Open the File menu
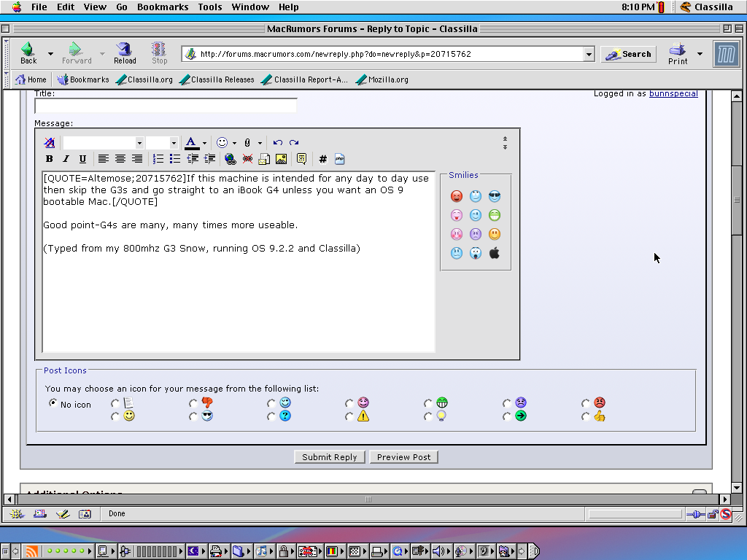 39,7
